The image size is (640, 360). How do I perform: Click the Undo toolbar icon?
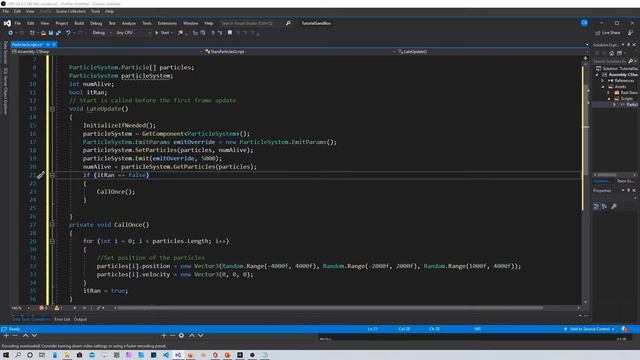(68, 33)
